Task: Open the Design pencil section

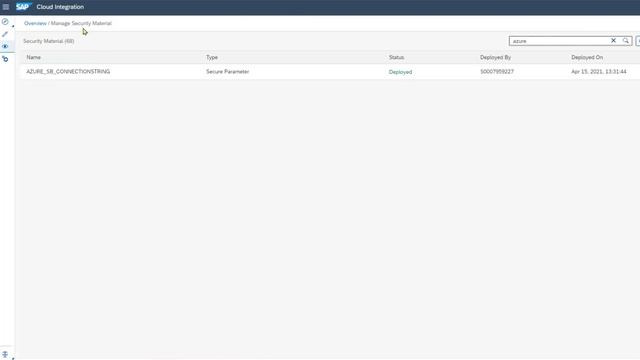Action: click(x=5, y=34)
